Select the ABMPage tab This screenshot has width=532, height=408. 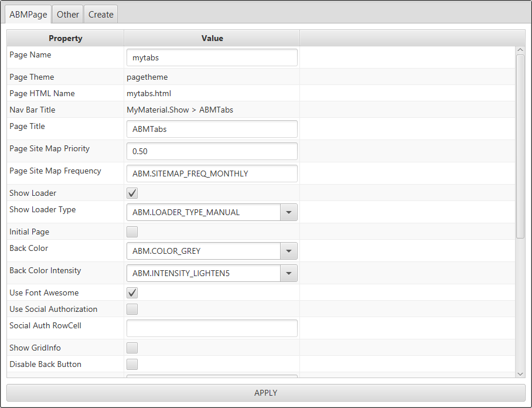[x=28, y=15]
